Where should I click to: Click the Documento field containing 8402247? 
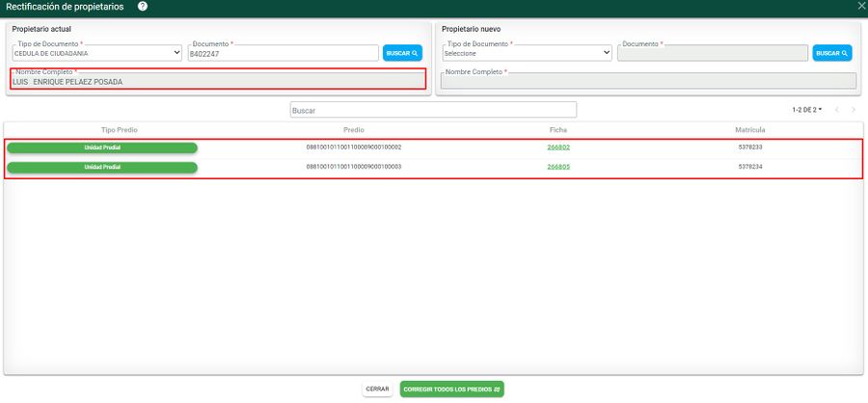point(283,54)
